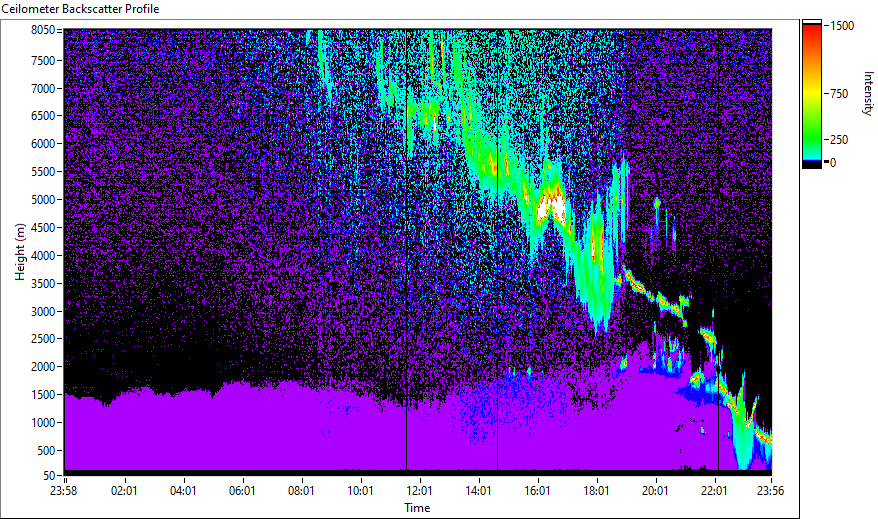The height and width of the screenshot is (519, 878).
Task: Click the intensity color scale bar
Action: coord(811,94)
